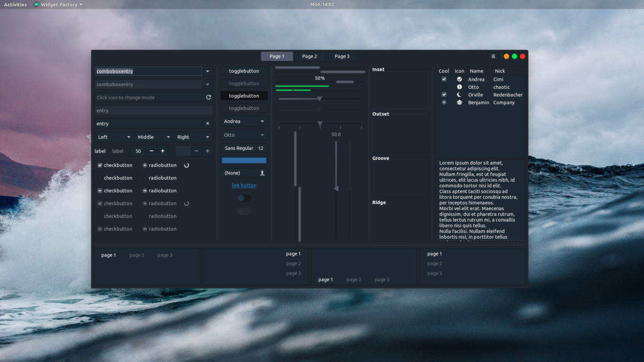Viewport: 644px width, 362px height.
Task: Toggle the Cool checkbox for Otto
Action: (444, 87)
